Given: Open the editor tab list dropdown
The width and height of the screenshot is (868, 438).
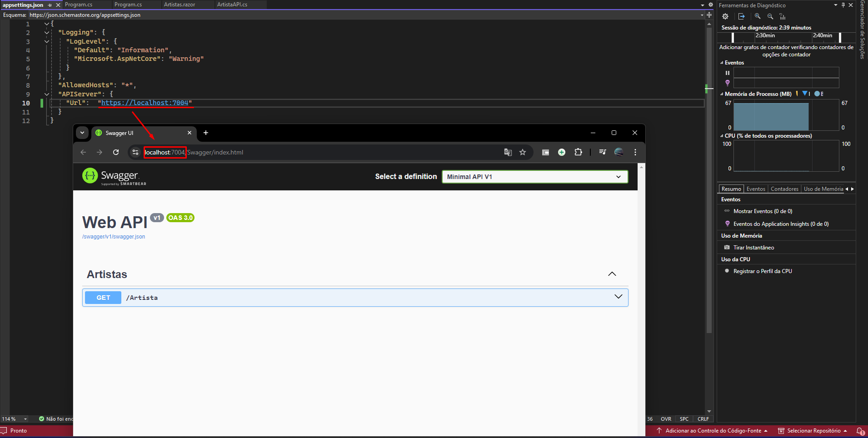Looking at the screenshot, I should 703,5.
